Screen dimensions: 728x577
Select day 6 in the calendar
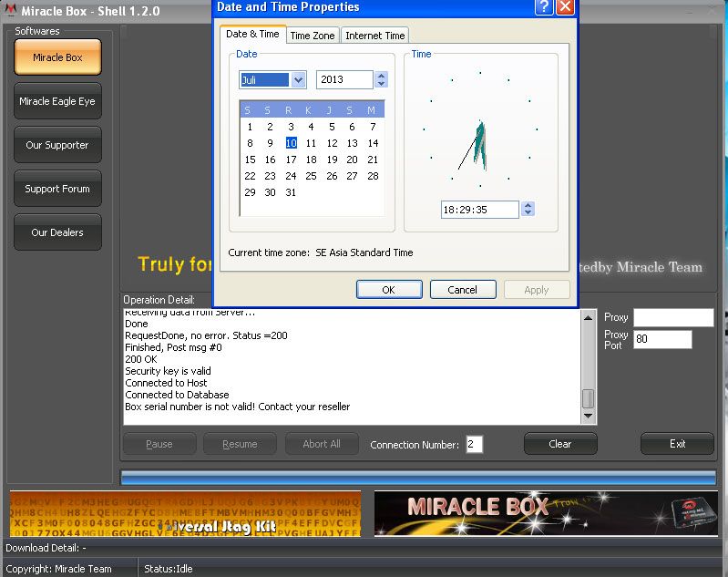tap(352, 127)
